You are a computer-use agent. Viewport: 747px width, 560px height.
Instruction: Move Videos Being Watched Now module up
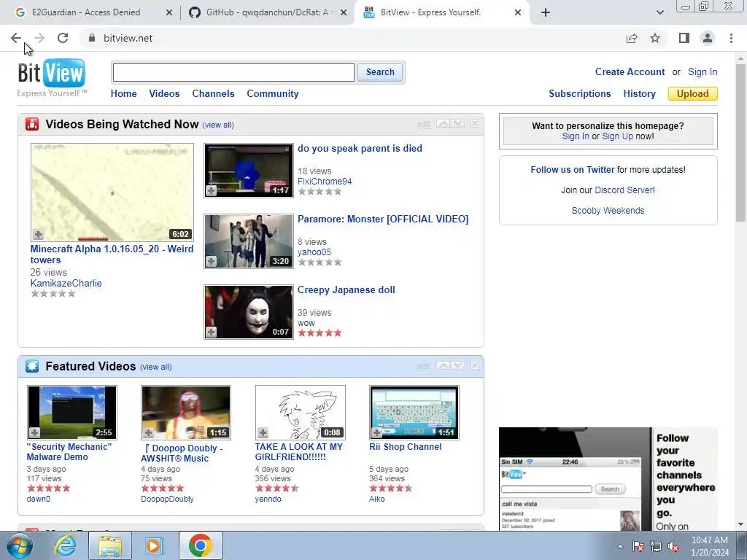pos(443,124)
